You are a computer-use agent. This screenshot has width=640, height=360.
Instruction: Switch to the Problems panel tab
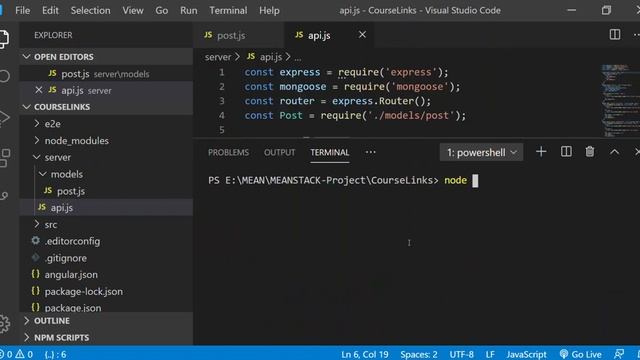(228, 152)
